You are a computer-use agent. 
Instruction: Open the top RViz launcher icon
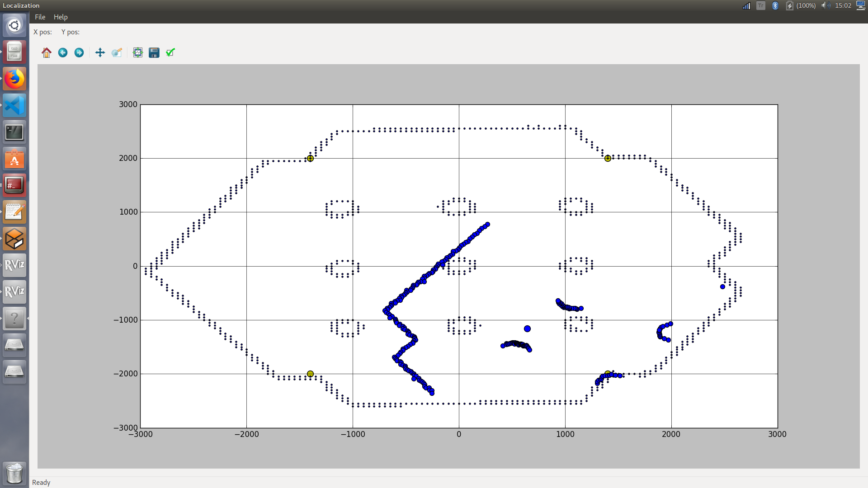click(x=14, y=265)
